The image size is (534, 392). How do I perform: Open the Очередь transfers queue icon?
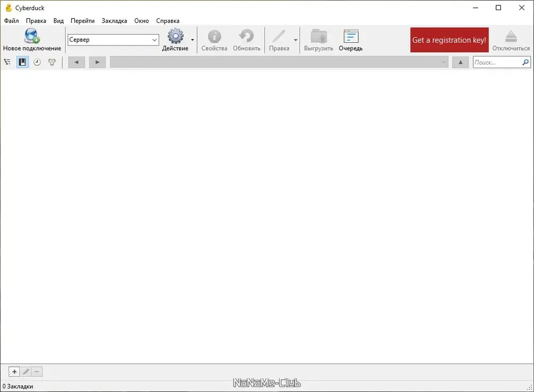351,36
